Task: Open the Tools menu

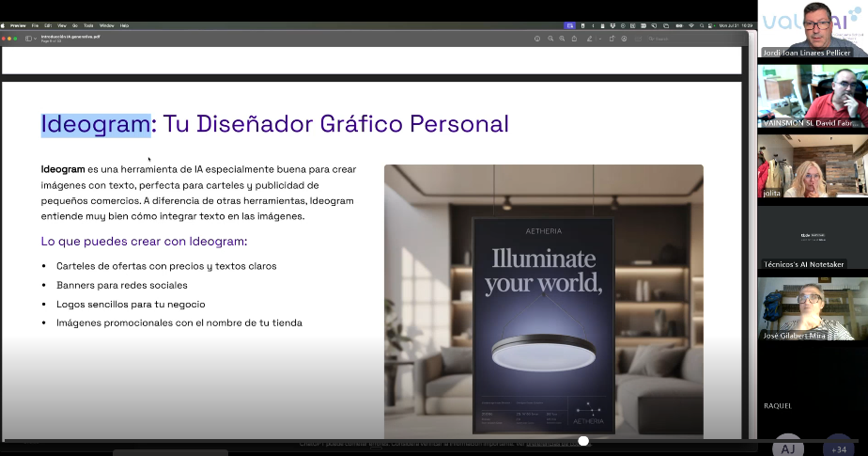Action: click(88, 25)
